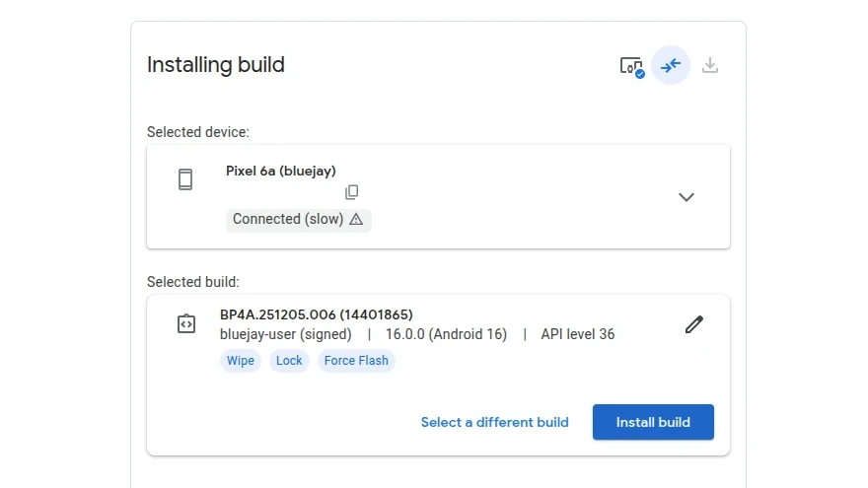Click the phone icon beside Pixel 6a

(185, 179)
